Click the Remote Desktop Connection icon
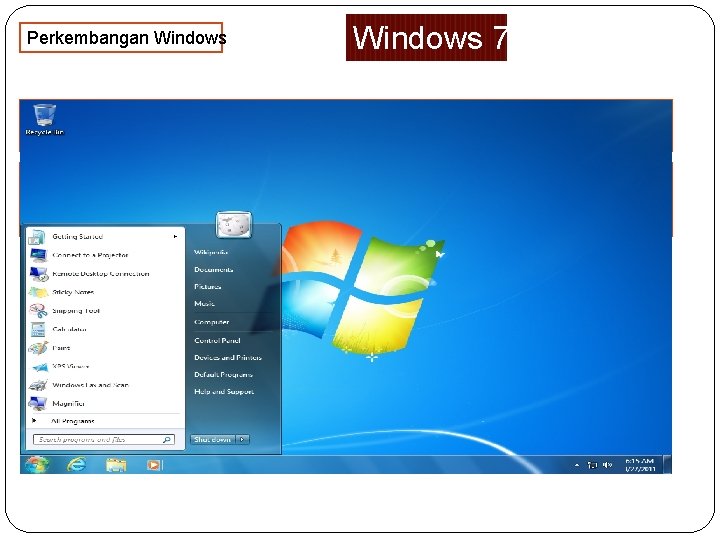Image resolution: width=720 pixels, height=540 pixels. [39, 274]
